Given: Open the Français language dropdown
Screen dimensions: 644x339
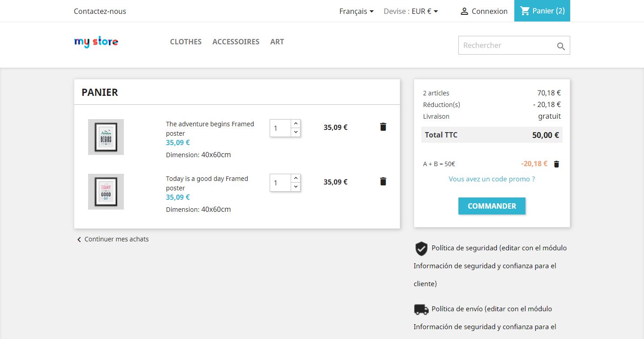Looking at the screenshot, I should pos(356,11).
